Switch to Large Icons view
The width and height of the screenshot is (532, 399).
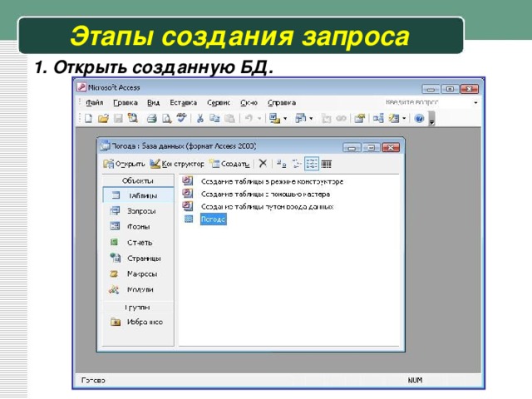pos(281,165)
